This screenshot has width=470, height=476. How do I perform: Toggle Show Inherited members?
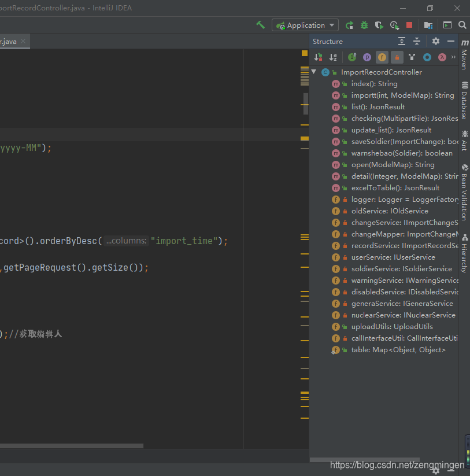352,57
